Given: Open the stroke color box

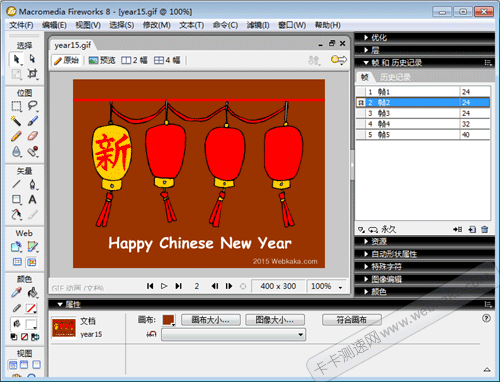Looking at the screenshot, I should point(31,308).
